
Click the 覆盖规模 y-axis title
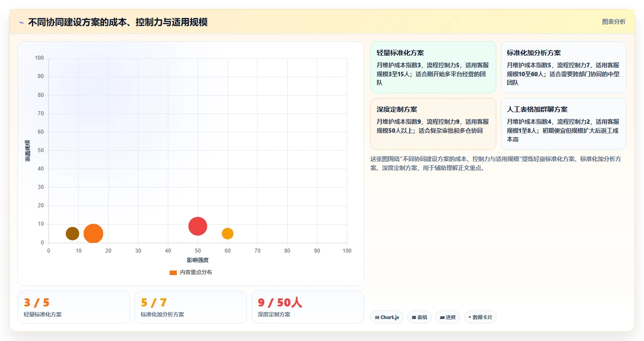click(28, 151)
